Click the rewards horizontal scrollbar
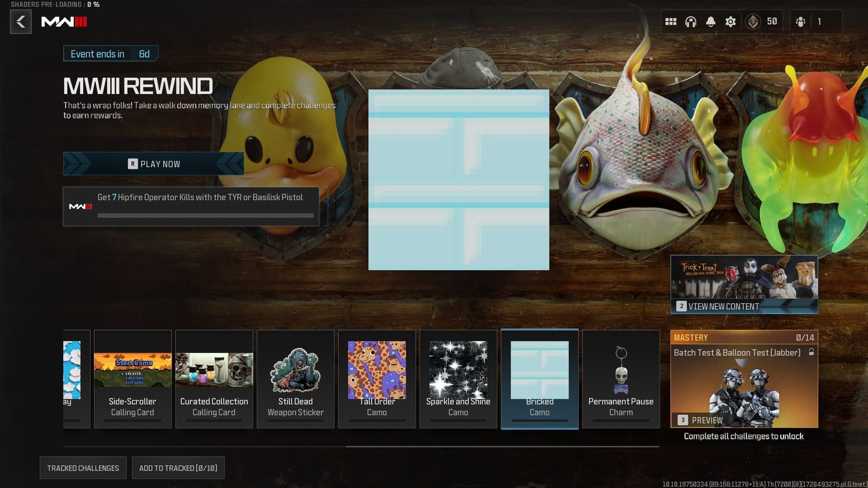This screenshot has width=868, height=488. click(502, 447)
